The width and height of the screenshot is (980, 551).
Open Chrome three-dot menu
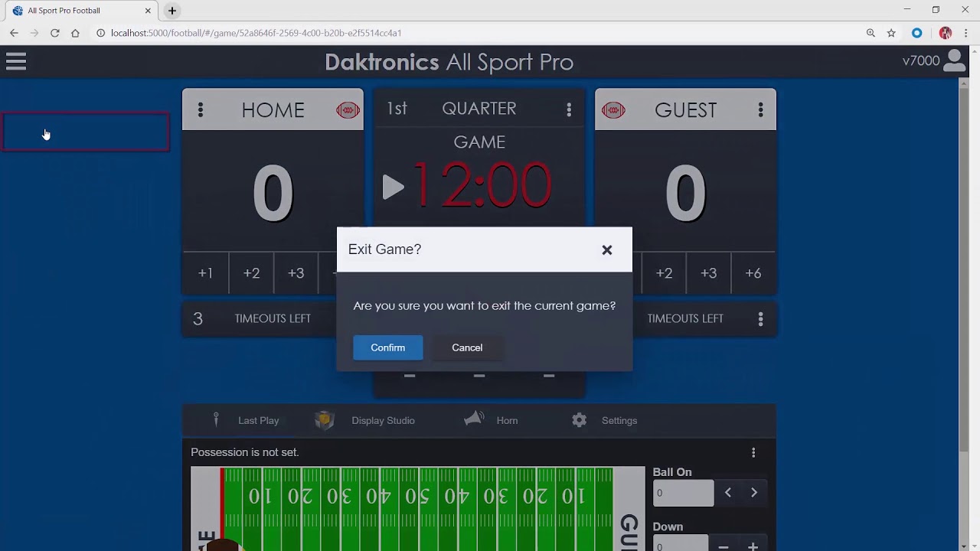[965, 33]
